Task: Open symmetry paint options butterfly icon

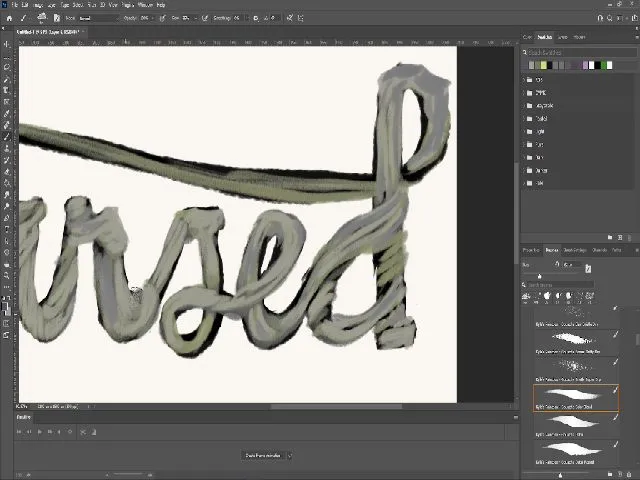Action: click(x=301, y=18)
